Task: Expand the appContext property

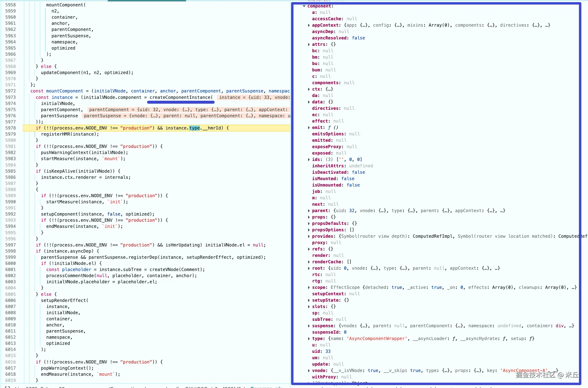Action: (x=309, y=25)
